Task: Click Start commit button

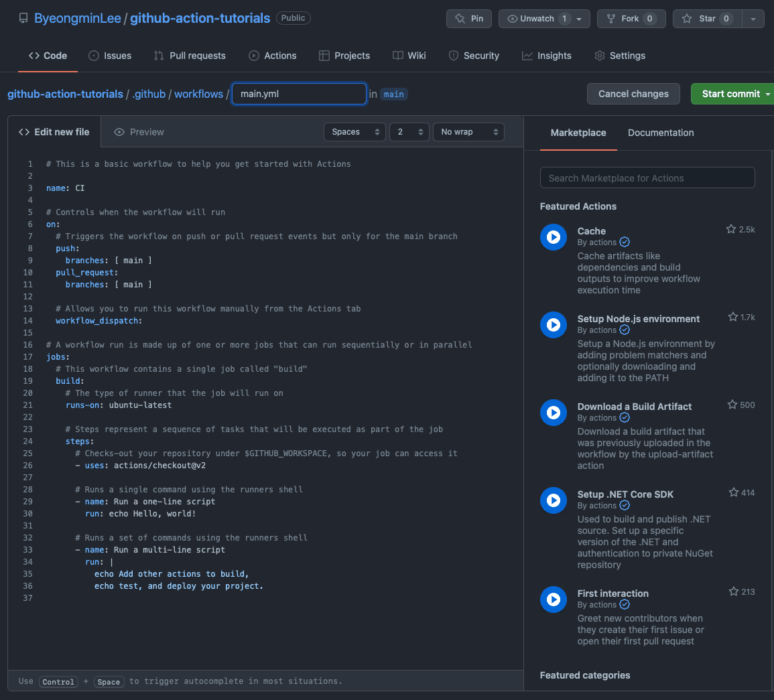Action: point(730,94)
